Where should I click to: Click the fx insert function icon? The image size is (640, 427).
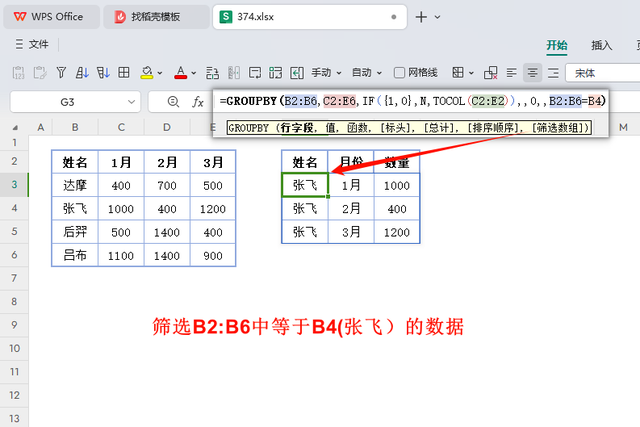(198, 102)
